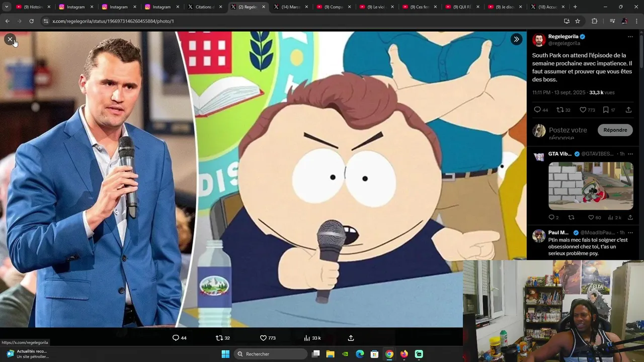This screenshot has height=362, width=644.
Task: Share the GTA Vibes comment
Action: click(x=630, y=217)
